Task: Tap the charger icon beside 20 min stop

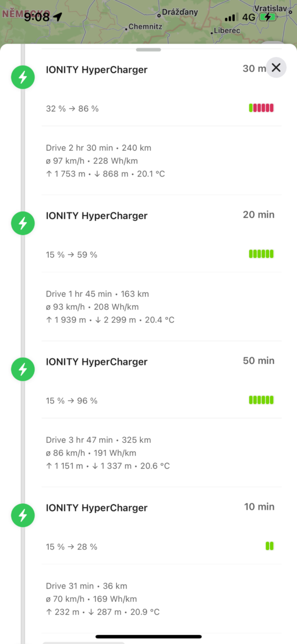Action: click(23, 224)
